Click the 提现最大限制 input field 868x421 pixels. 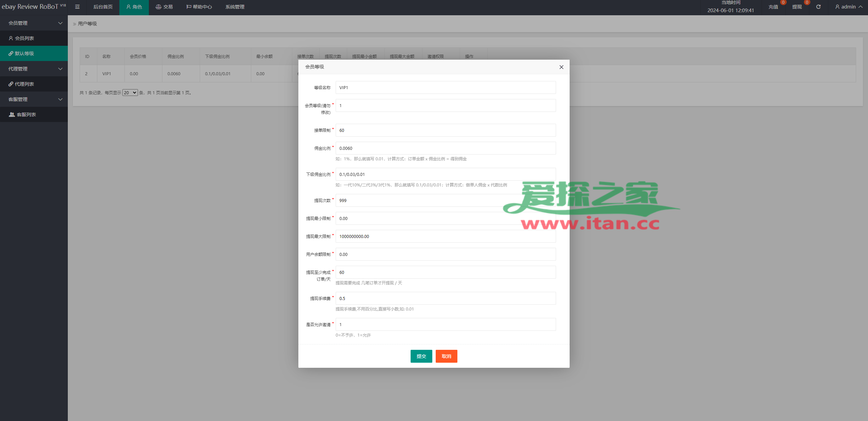pyautogui.click(x=446, y=236)
